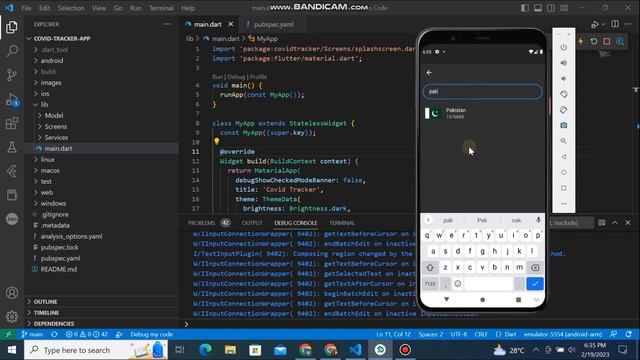The height and width of the screenshot is (360, 640).
Task: Click the emulator power button
Action: click(564, 47)
